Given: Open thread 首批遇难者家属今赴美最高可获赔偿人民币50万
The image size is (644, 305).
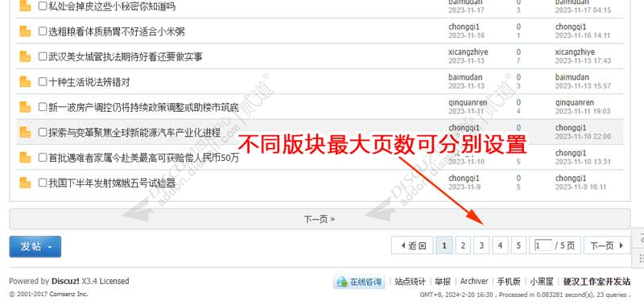Looking at the screenshot, I should click(x=144, y=158).
